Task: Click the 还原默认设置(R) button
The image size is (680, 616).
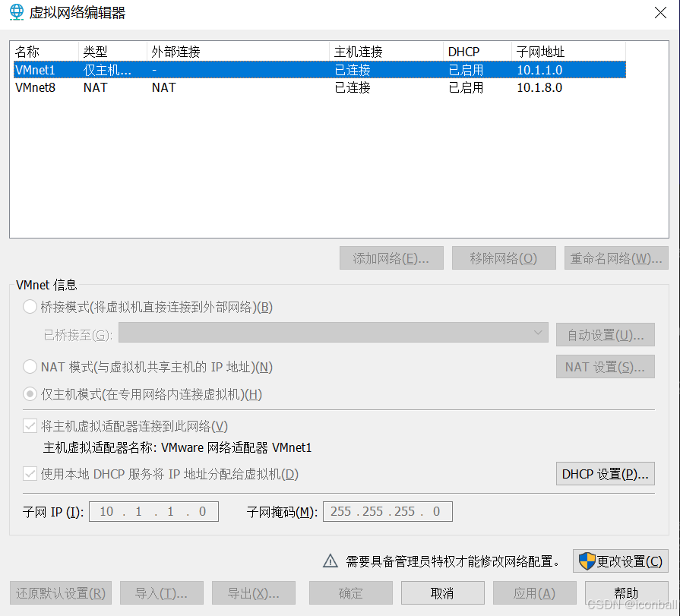Action: 61,593
